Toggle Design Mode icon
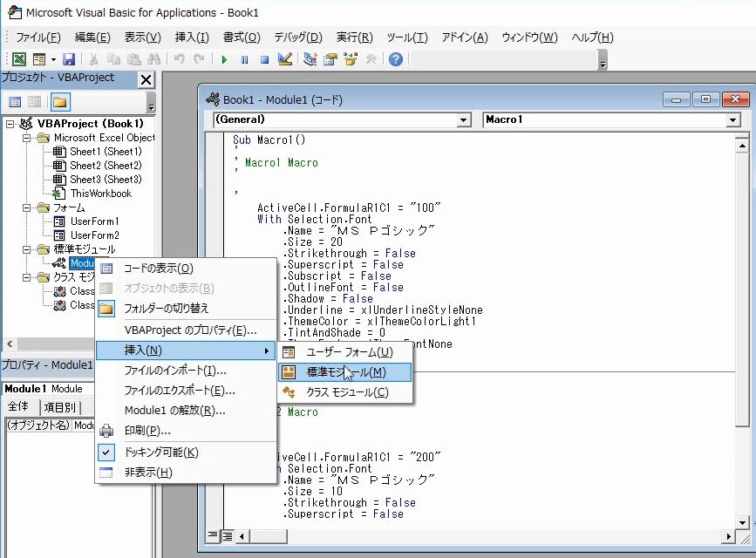The height and width of the screenshot is (558, 756). (285, 59)
